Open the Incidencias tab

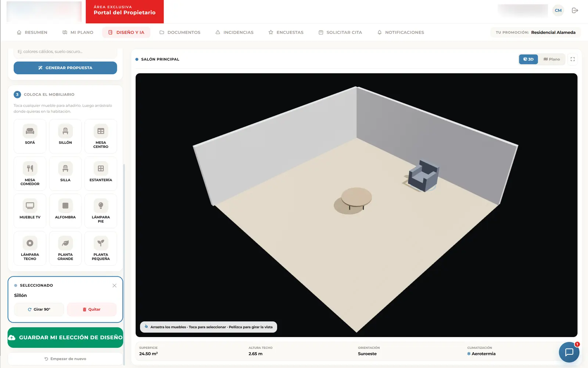[x=234, y=32]
